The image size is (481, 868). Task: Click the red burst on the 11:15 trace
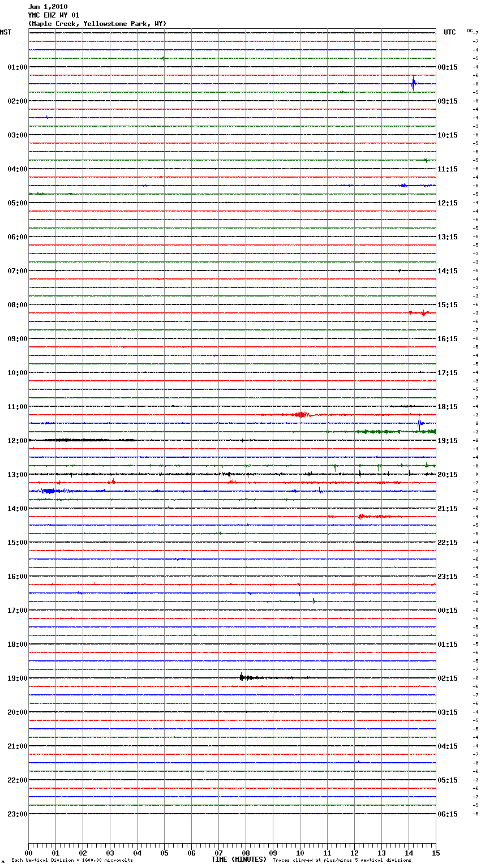click(300, 414)
